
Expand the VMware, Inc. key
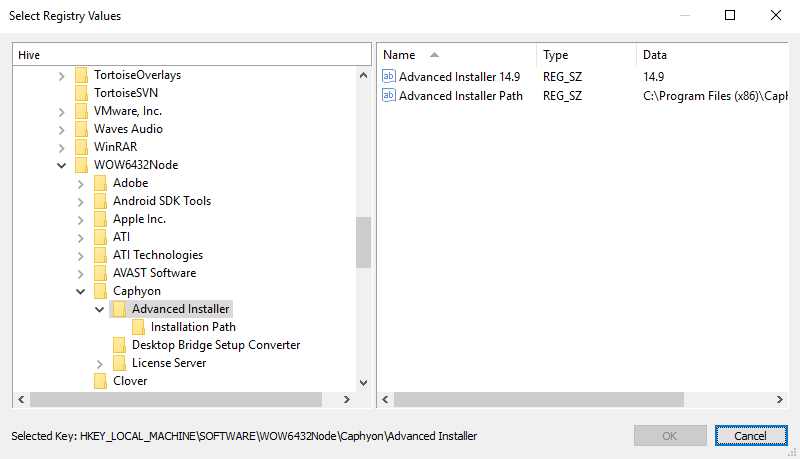click(61, 112)
